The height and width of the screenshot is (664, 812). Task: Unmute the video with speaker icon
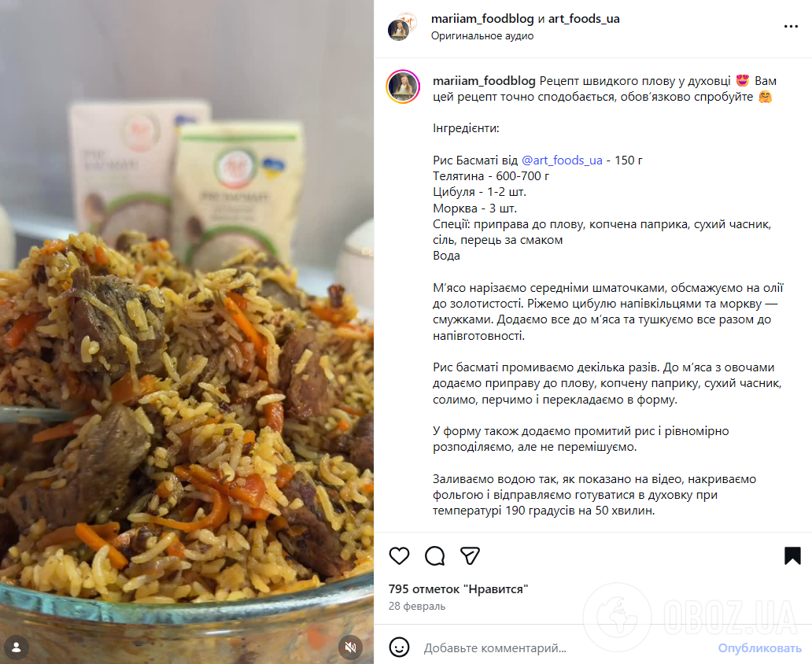coord(351,647)
